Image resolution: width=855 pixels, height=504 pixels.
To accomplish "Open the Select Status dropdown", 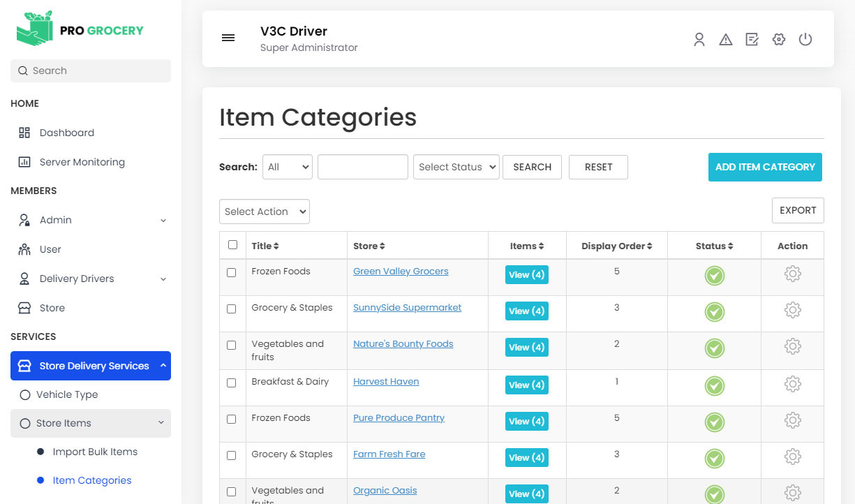I will click(x=456, y=167).
